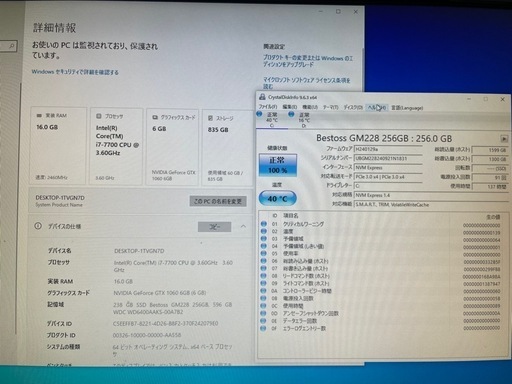Screen dimensions: 512x384
Task: Click the serial number text field
Action: click(x=388, y=158)
